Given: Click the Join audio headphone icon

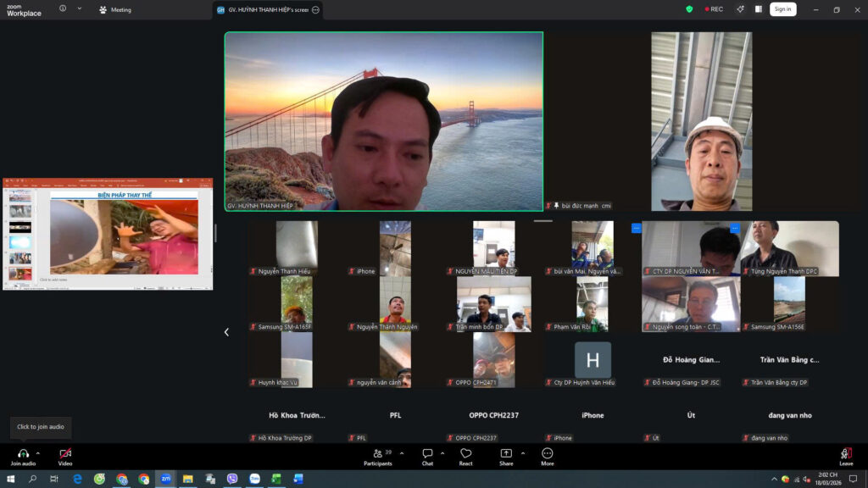Looking at the screenshot, I should coord(23,454).
